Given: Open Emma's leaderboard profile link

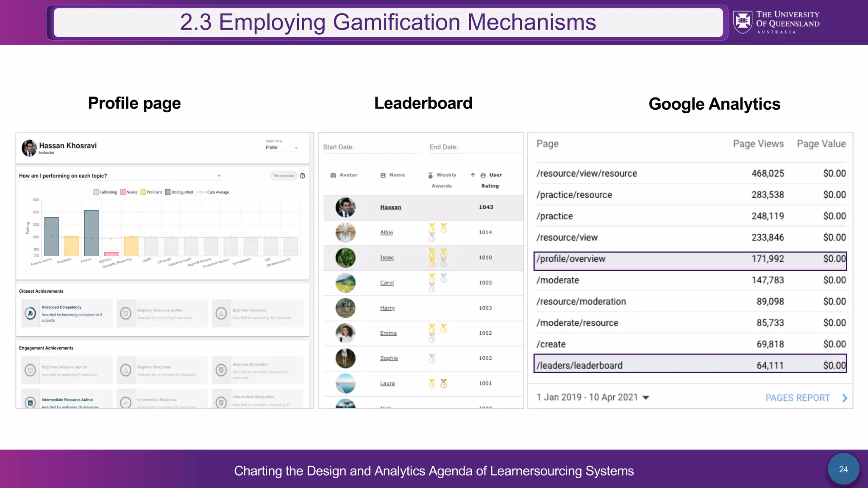Looking at the screenshot, I should point(388,333).
